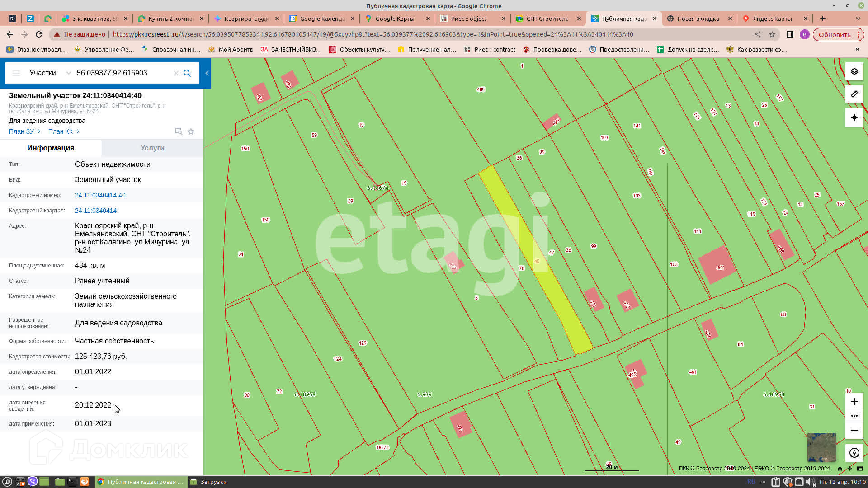Select the ruler measurement tool
Image resolution: width=868 pixels, height=488 pixels.
[854, 94]
